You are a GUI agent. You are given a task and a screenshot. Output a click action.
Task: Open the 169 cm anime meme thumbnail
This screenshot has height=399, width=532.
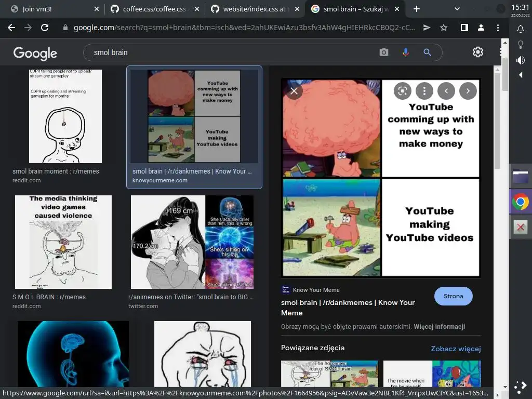click(x=192, y=242)
